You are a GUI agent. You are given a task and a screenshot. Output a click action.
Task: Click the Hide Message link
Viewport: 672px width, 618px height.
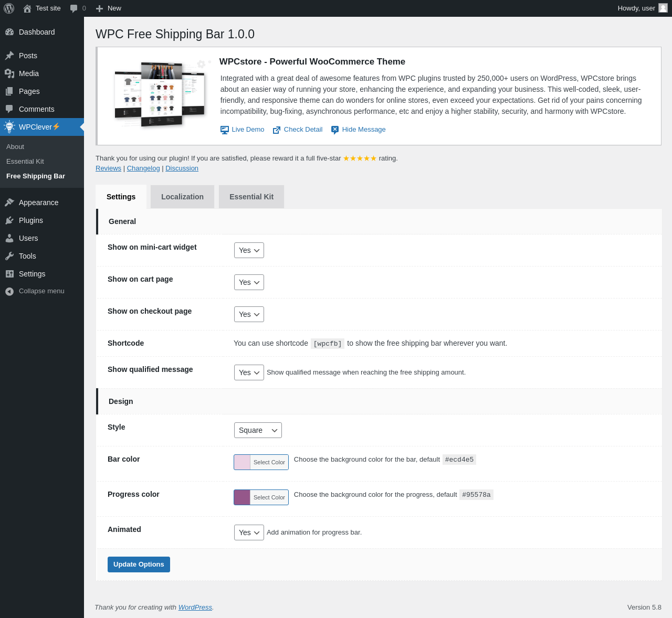coord(364,130)
